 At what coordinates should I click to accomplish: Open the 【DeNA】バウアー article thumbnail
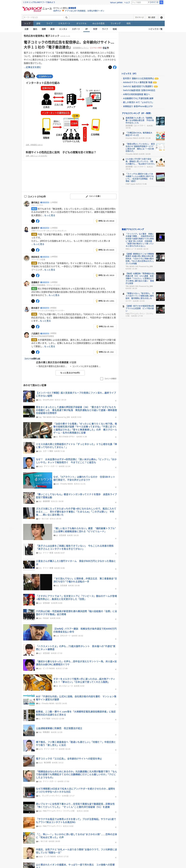[x=38, y=632]
